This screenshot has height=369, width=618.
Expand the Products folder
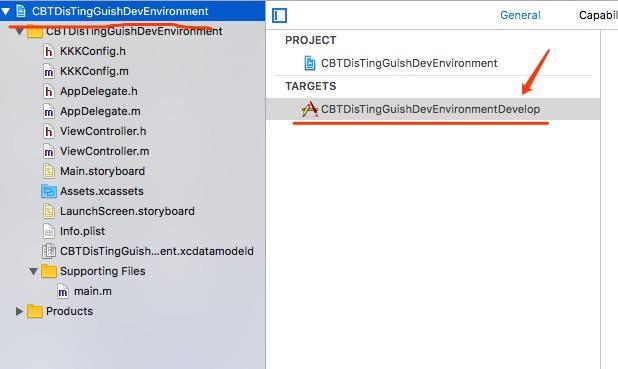pyautogui.click(x=19, y=311)
